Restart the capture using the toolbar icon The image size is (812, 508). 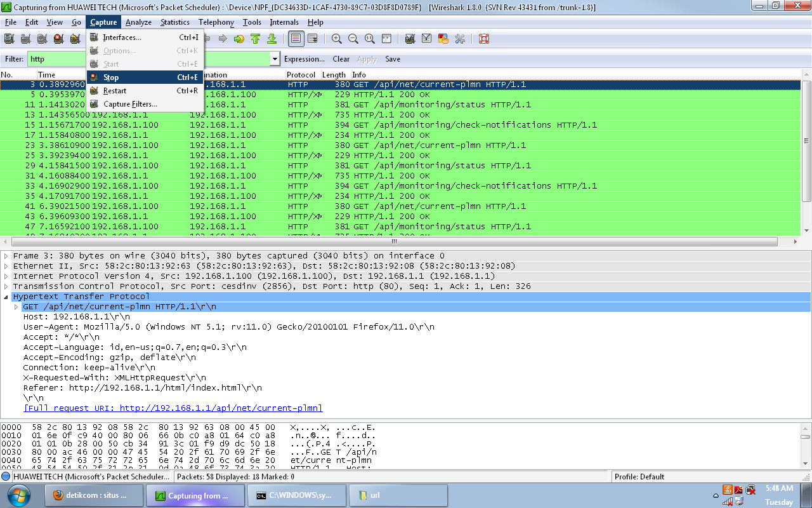click(x=75, y=39)
